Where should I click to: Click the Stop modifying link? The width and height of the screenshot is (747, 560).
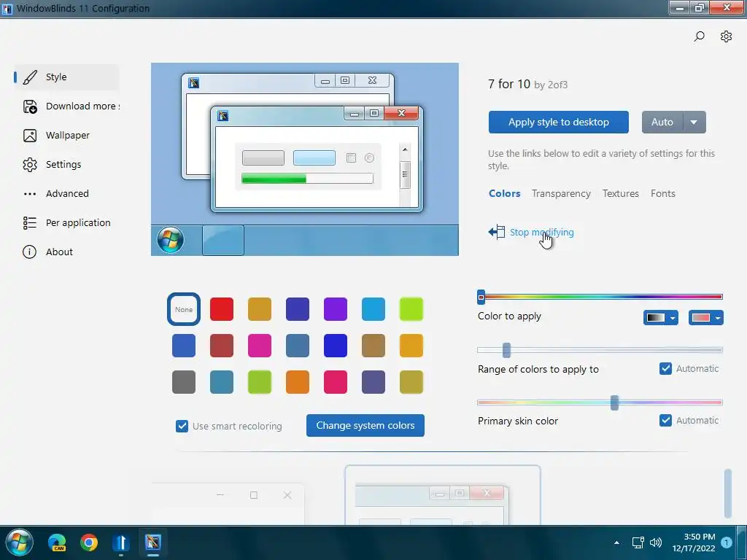coord(542,233)
